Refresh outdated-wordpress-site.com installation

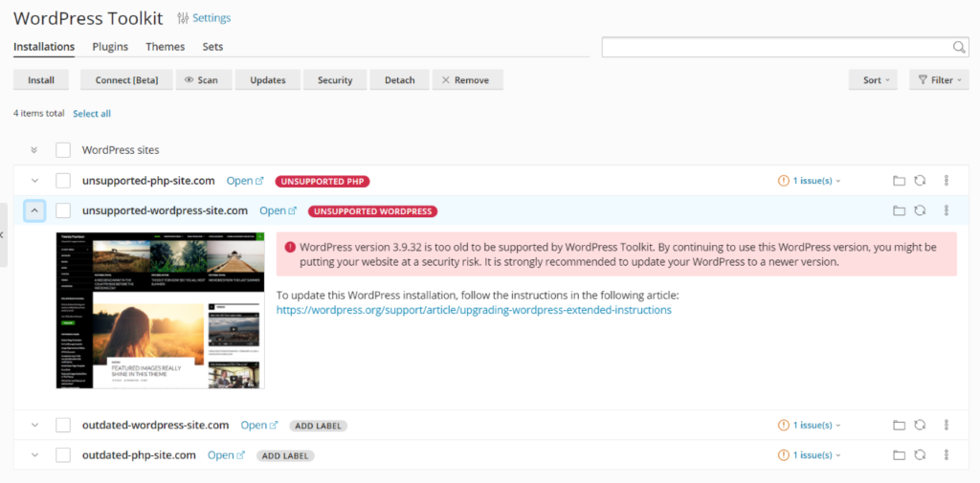pyautogui.click(x=920, y=425)
